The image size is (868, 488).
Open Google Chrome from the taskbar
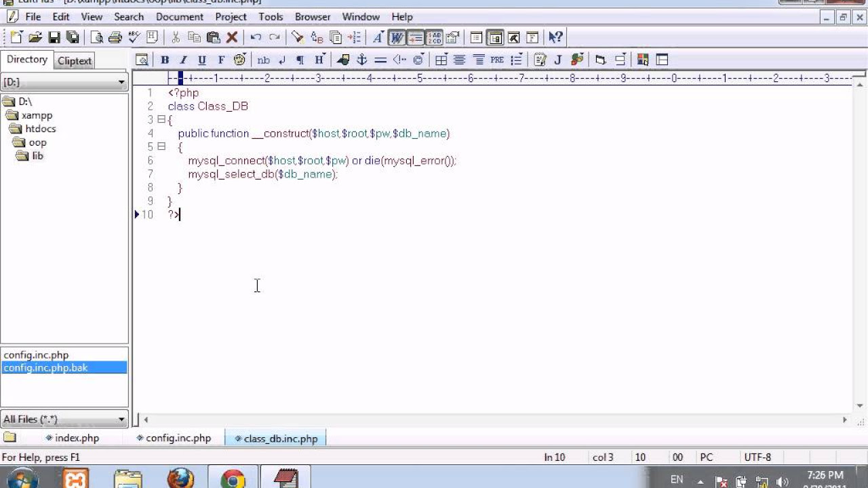point(233,479)
